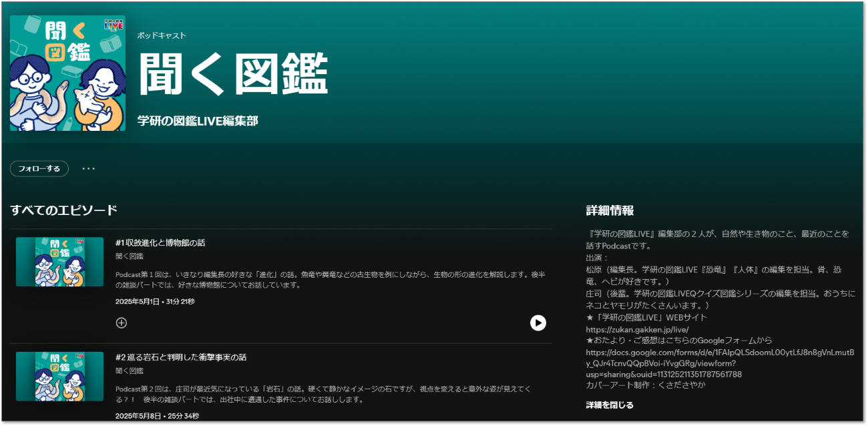This screenshot has height=426, width=868.
Task: Play episode #1 収斂進化と博物館の話
Action: click(x=538, y=323)
